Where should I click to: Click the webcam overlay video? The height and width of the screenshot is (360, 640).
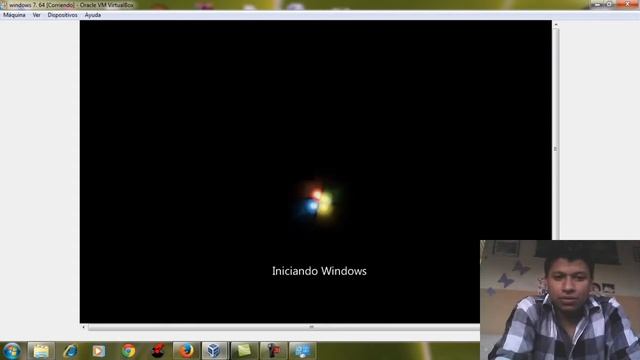(560, 300)
